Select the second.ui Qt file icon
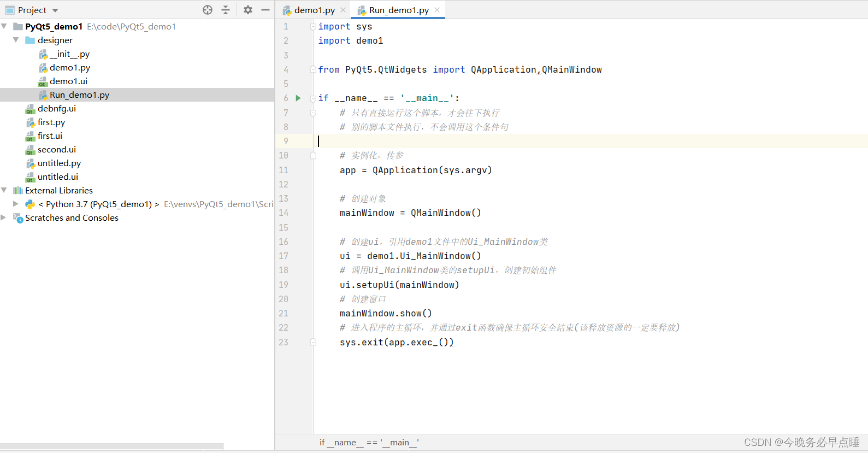 (x=31, y=150)
